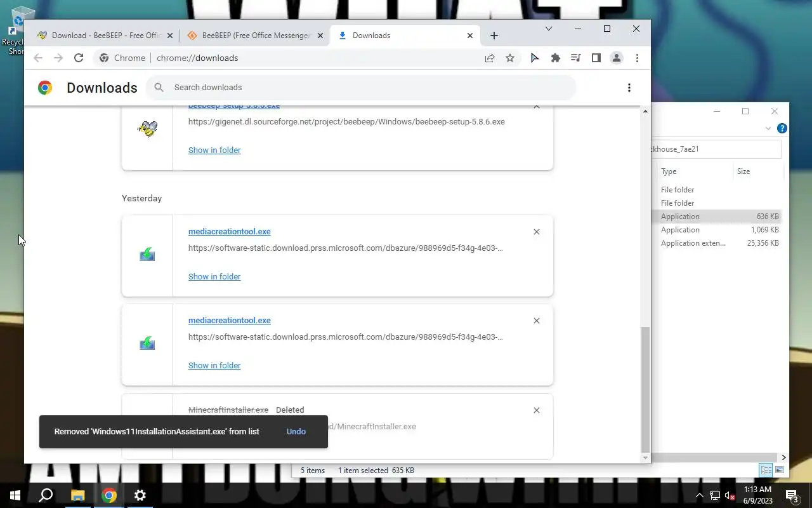
Task: Open first mediacreationtool.exe file link
Action: coord(230,232)
